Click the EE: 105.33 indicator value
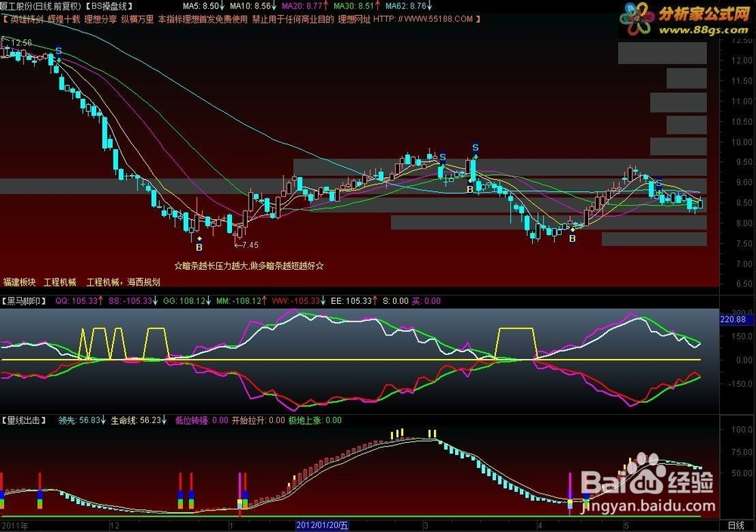756x532 pixels. click(x=355, y=302)
